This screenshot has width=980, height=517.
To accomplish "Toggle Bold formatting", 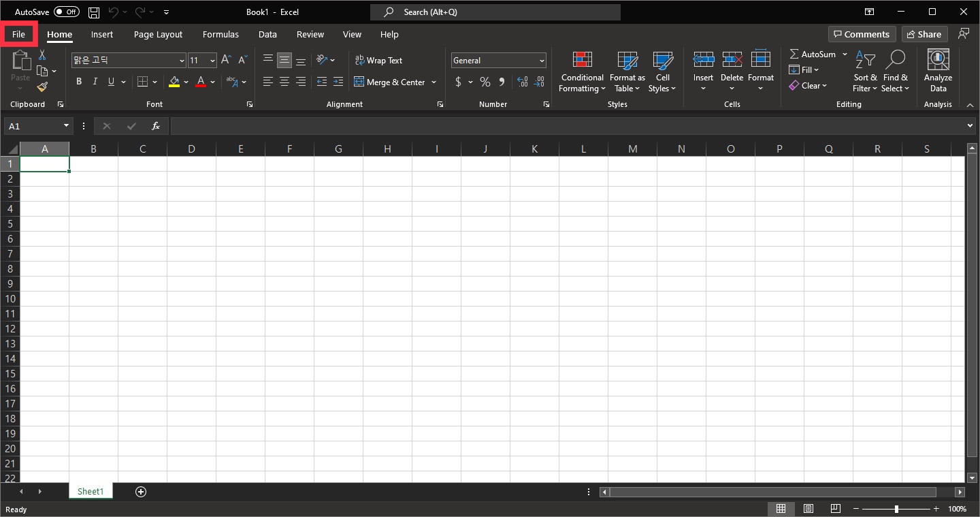I will coord(79,82).
